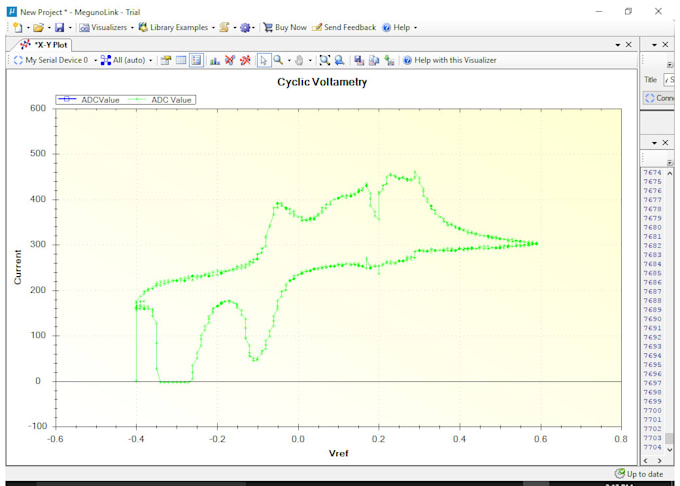680x486 pixels.
Task: Select the pointer cursor tool
Action: tap(263, 61)
